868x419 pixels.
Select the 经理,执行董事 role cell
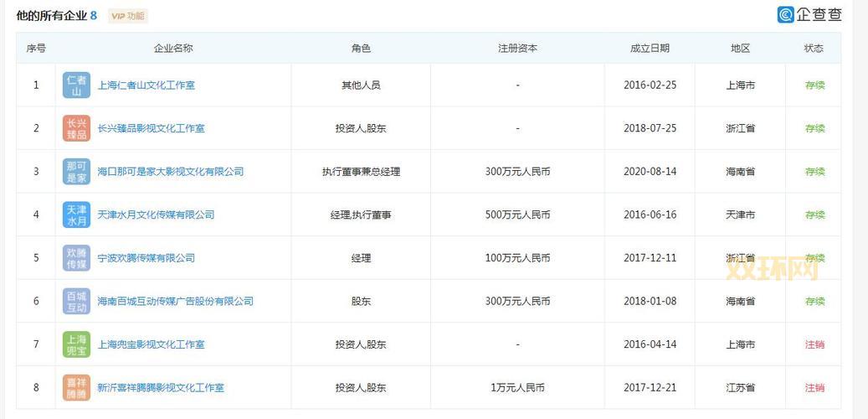361,215
